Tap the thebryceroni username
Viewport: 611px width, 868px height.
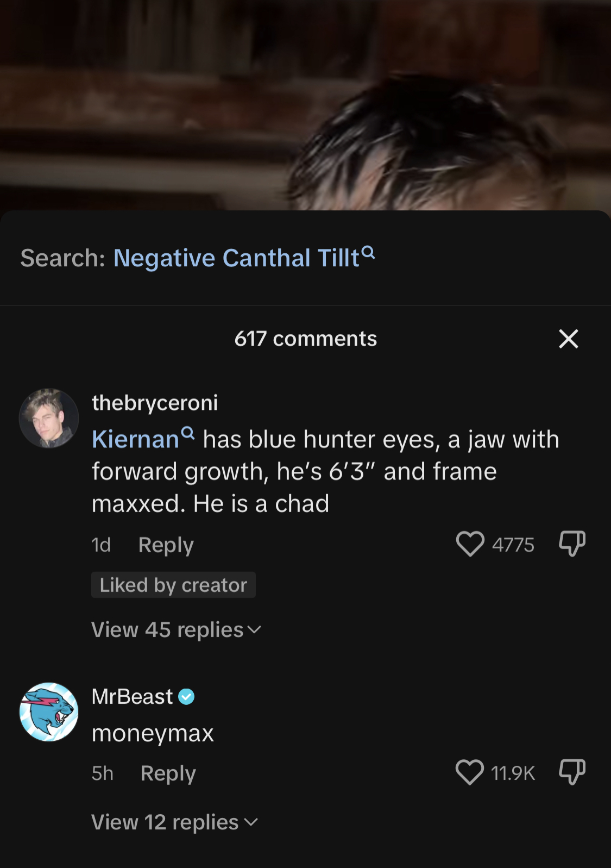coord(155,403)
